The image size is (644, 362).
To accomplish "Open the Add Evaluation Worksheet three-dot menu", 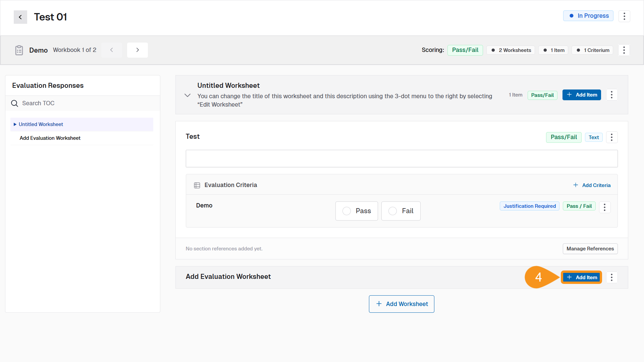I will 611,277.
